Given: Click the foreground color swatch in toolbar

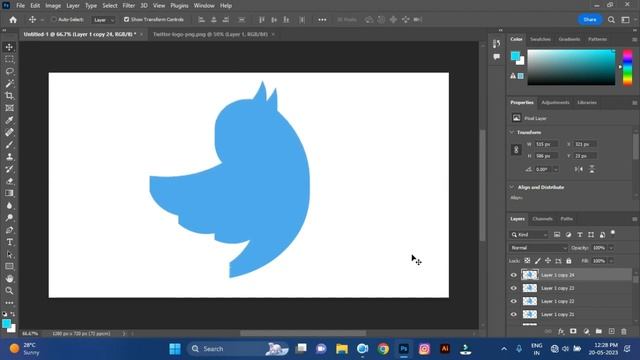Looking at the screenshot, I should click(6, 324).
